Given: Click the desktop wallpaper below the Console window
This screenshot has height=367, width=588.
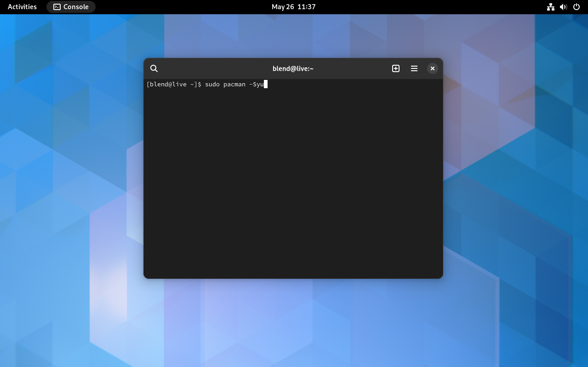Looking at the screenshot, I should pyautogui.click(x=293, y=322).
